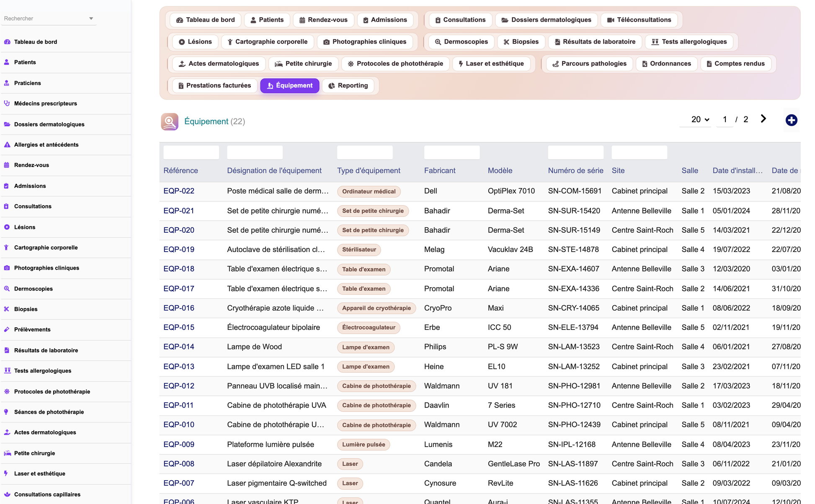Screen dimensions: 815x504
Task: Open Séances de photothérapie sidebar item
Action: 49,412
